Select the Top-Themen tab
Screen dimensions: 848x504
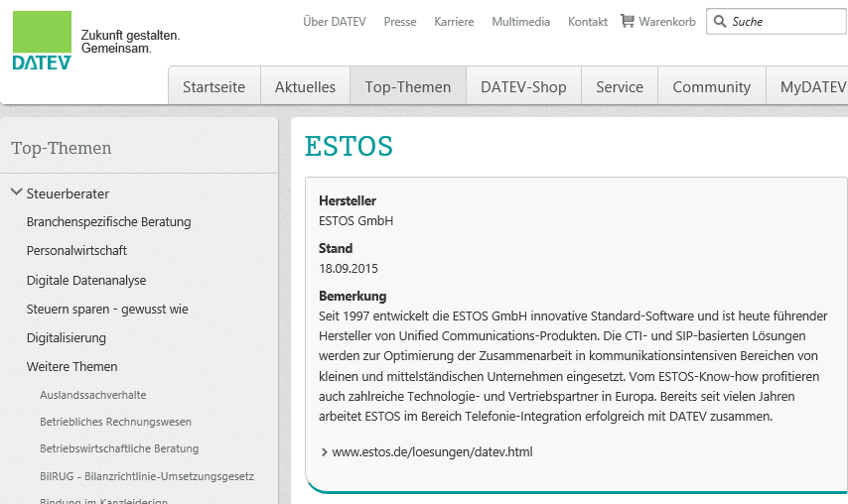click(408, 86)
